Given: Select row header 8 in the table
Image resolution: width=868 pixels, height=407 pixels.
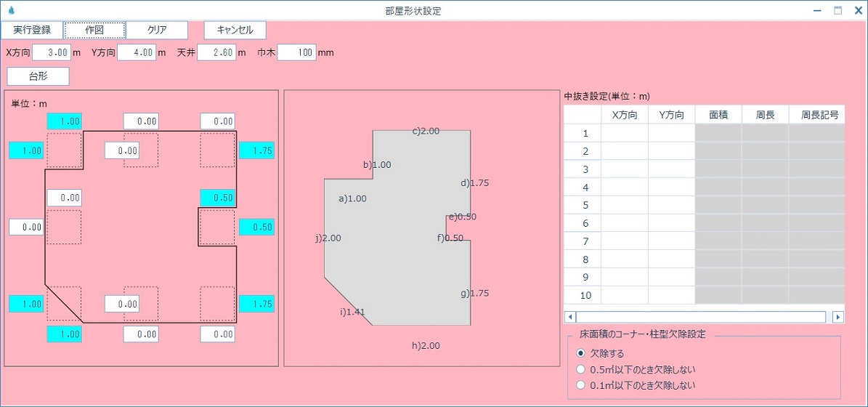Looking at the screenshot, I should click(x=583, y=259).
